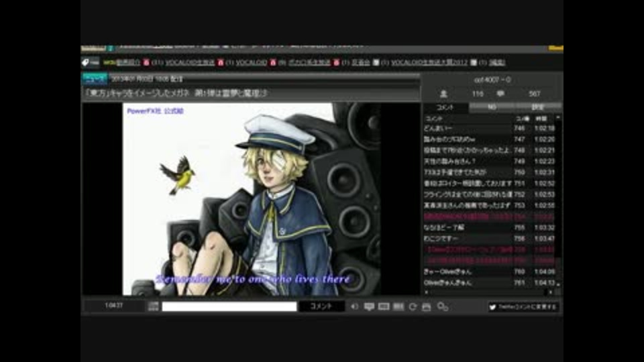Toggle comment display speech-bubble icon
644x362 pixels.
point(369,306)
